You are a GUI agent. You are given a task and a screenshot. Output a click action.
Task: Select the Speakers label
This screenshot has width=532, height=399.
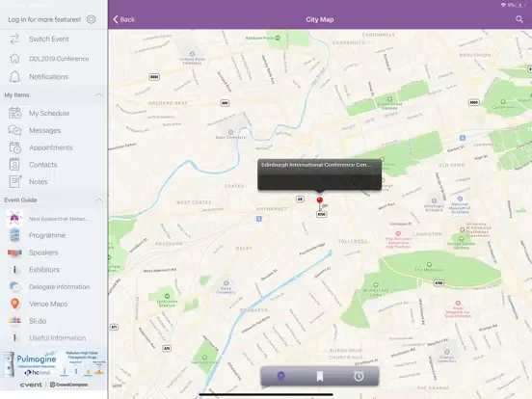point(43,253)
